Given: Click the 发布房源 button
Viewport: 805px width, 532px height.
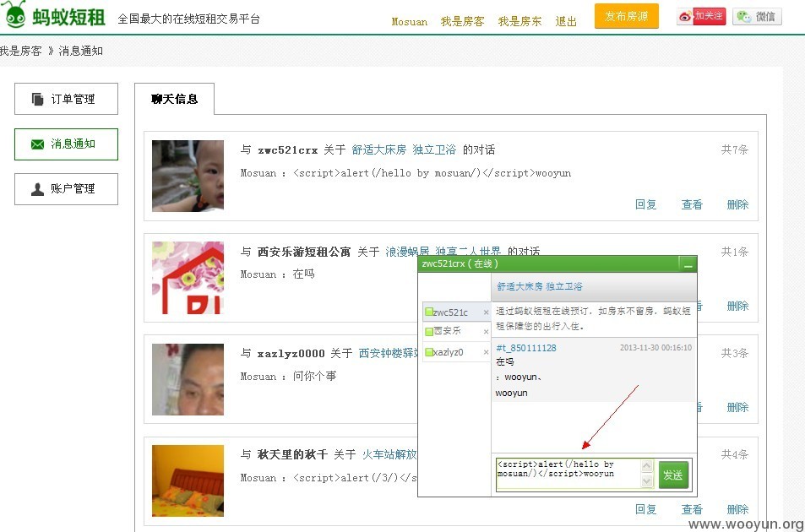Looking at the screenshot, I should click(626, 16).
